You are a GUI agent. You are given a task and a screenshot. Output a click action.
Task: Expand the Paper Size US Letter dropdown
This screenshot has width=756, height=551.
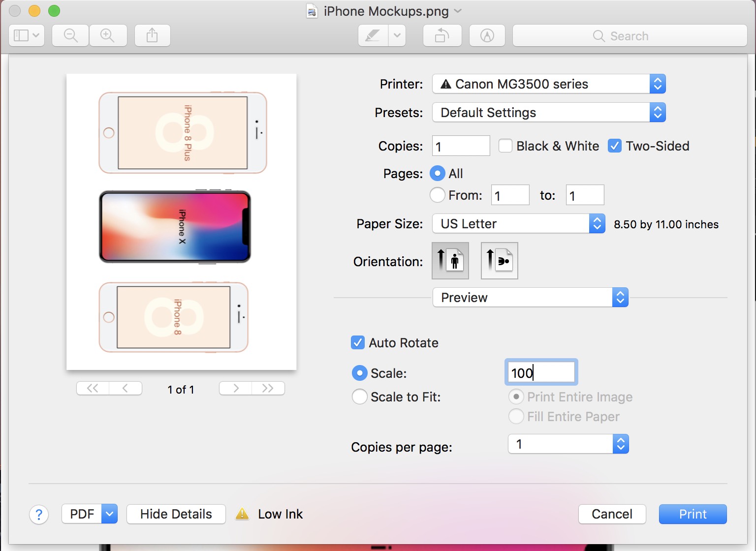point(518,224)
